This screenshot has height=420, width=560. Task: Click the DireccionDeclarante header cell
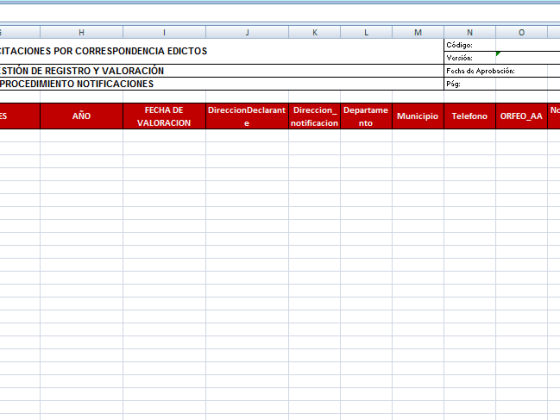point(247,116)
